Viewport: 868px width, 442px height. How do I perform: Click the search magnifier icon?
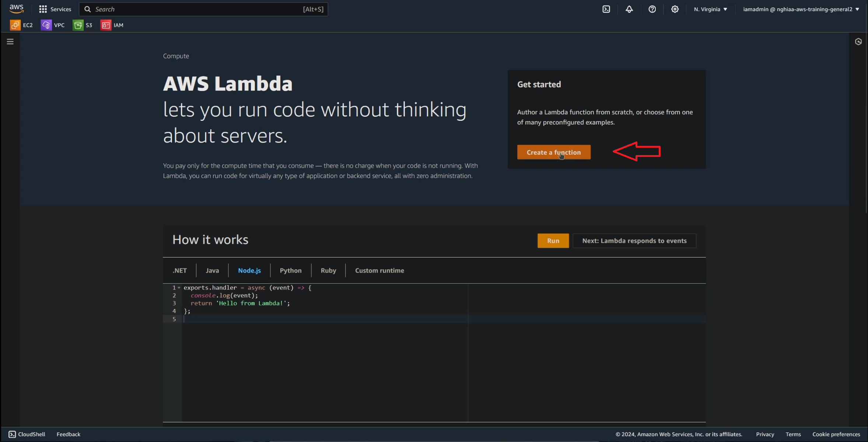87,9
